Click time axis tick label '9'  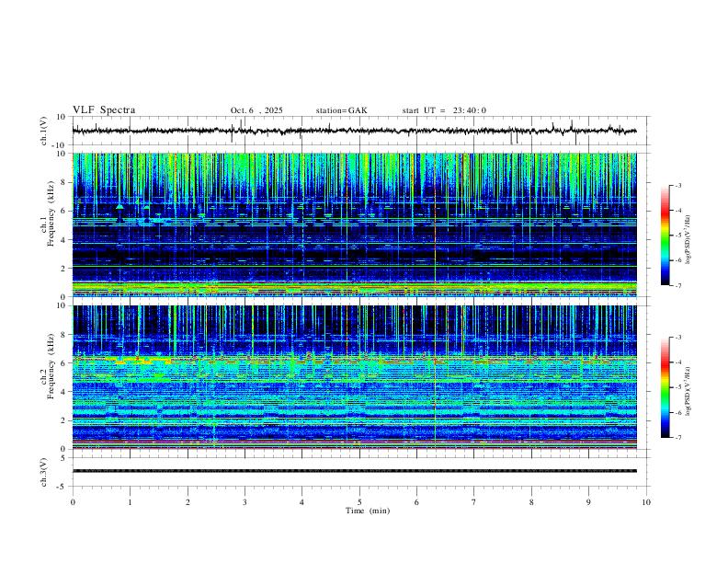[x=588, y=502]
